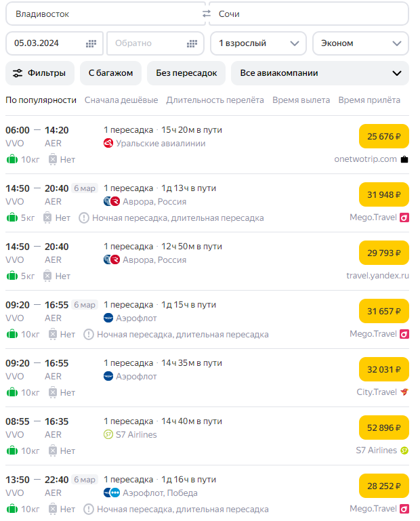Screen dimensions: 420x521
Task: Open the 'Эконом' class dropdown
Action: pyautogui.click(x=360, y=43)
